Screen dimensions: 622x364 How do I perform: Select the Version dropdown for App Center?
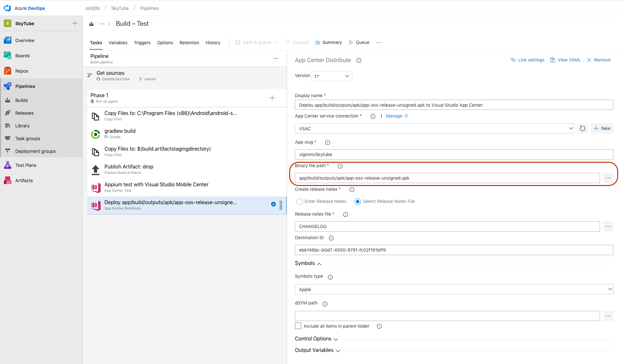[331, 76]
